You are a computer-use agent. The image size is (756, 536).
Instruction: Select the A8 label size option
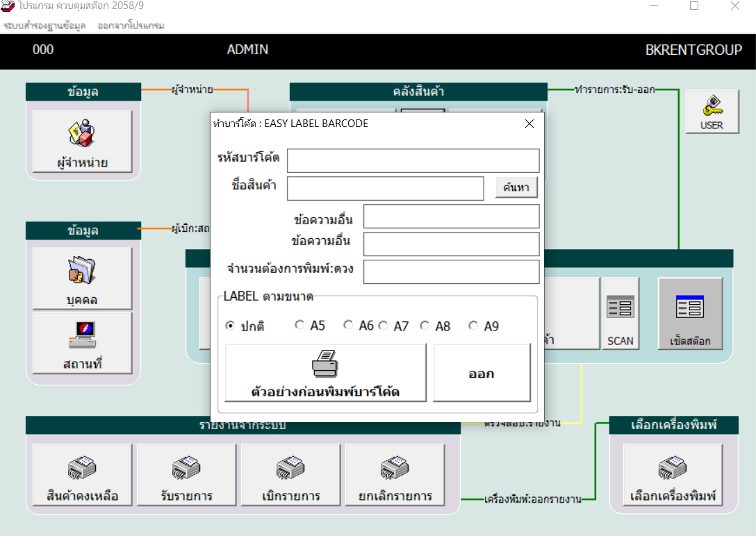click(x=425, y=326)
